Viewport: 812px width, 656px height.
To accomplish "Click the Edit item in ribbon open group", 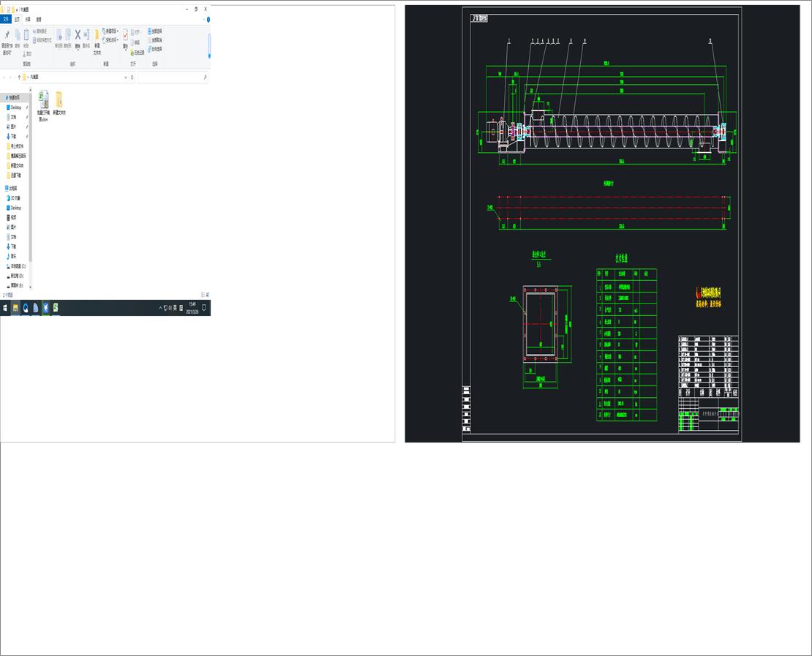I will tap(135, 42).
